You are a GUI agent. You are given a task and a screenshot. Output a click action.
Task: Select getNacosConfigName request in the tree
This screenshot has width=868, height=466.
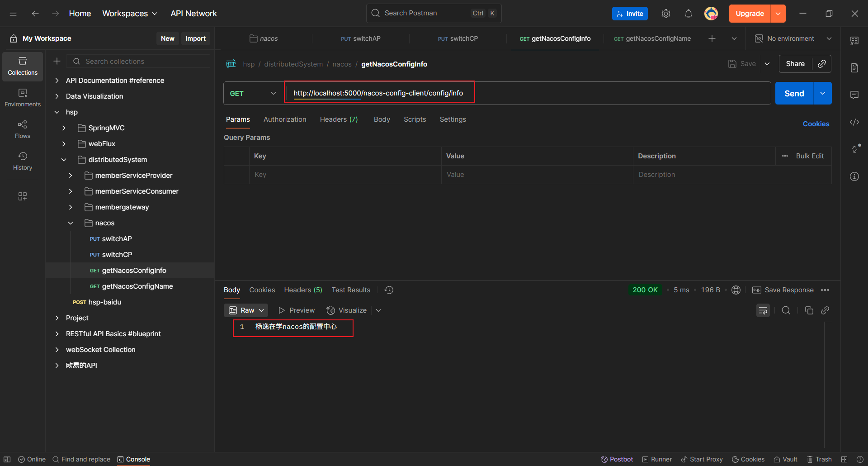click(137, 286)
